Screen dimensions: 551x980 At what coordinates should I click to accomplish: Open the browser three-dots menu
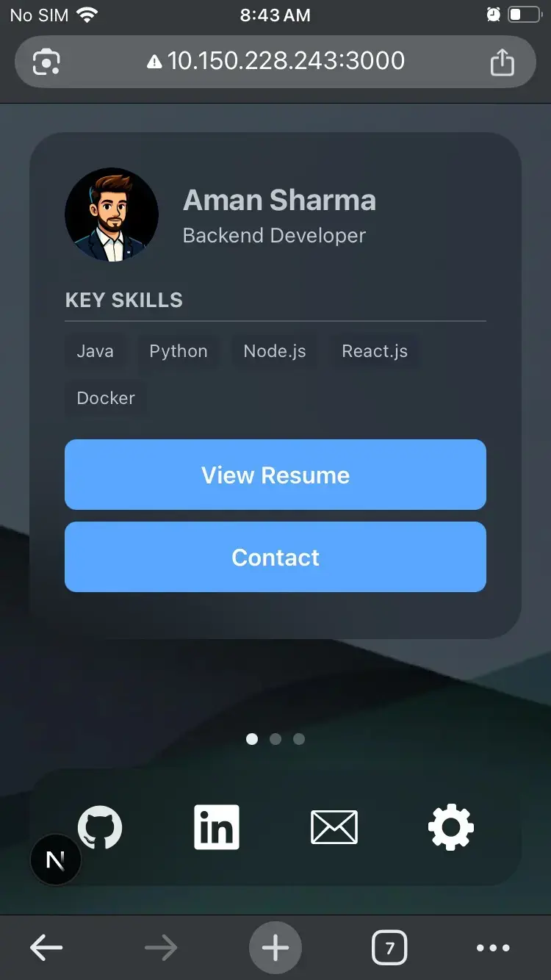pos(493,948)
